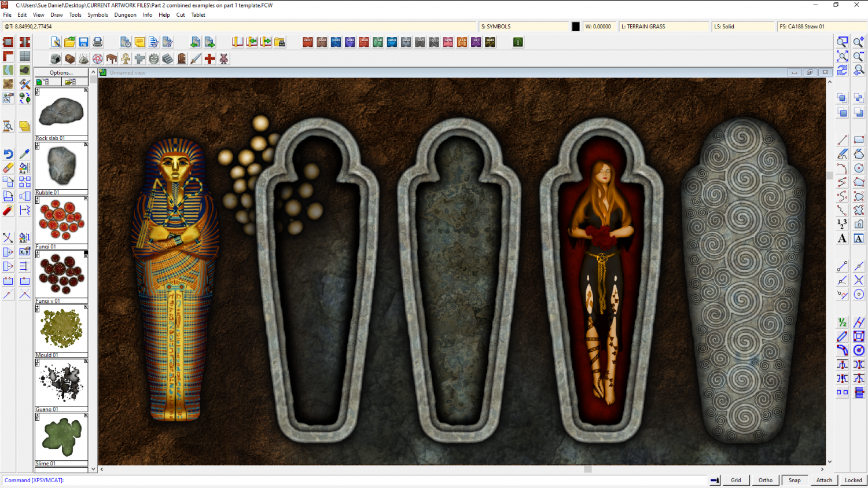868x488 pixels.
Task: Open the FS: CA188 Straw 01 fill style selector
Action: click(x=822, y=27)
